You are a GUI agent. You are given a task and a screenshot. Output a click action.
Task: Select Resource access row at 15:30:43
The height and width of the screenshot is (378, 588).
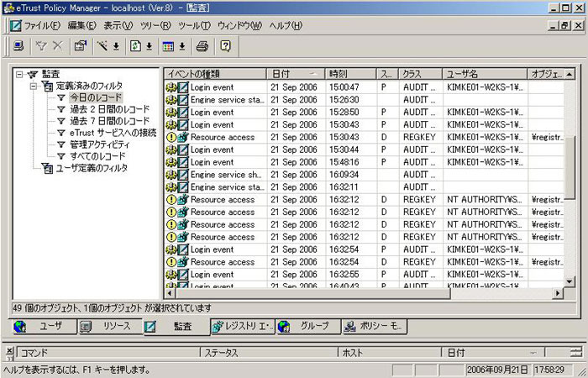(x=364, y=137)
